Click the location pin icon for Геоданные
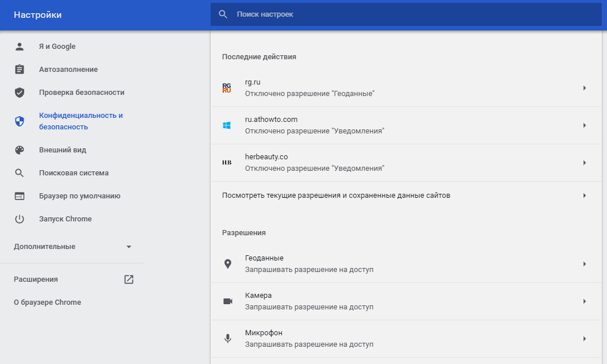607x364 pixels. point(228,264)
